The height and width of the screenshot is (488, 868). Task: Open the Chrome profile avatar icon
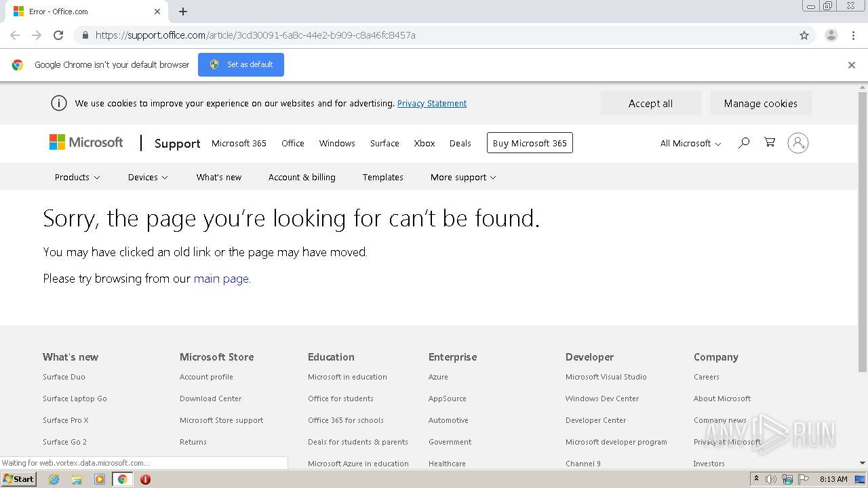[831, 35]
